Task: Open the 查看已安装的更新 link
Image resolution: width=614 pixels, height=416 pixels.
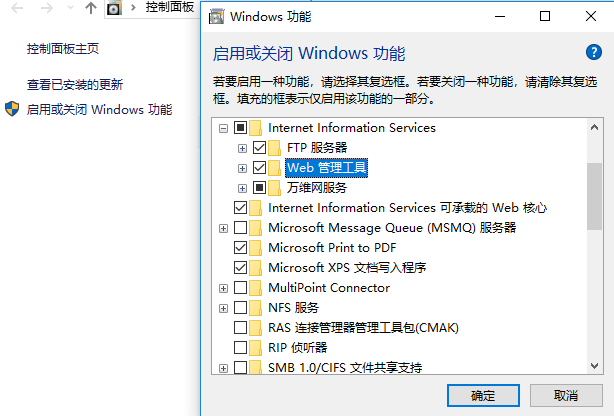Action: click(75, 84)
